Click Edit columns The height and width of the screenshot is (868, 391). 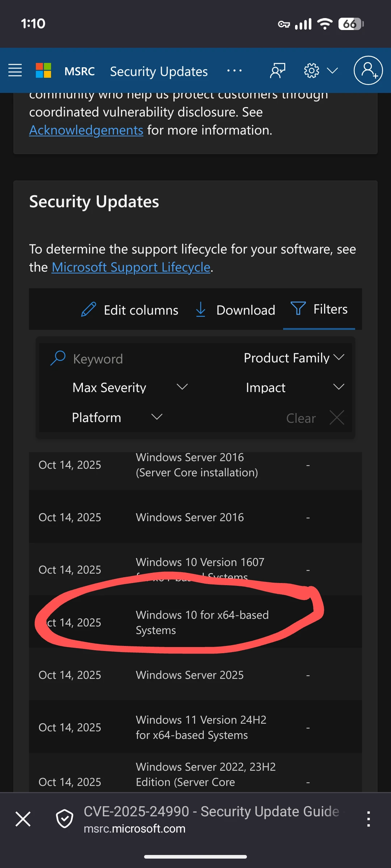(130, 310)
